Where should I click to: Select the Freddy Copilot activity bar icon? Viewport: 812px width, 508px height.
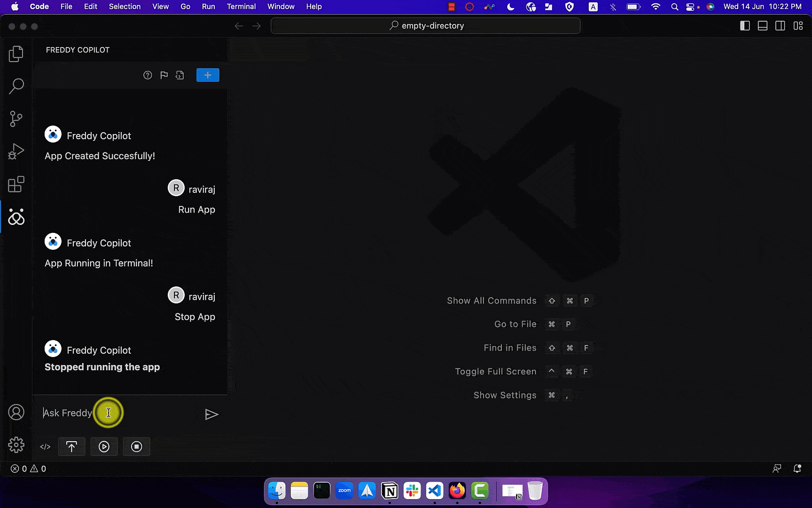click(x=16, y=217)
